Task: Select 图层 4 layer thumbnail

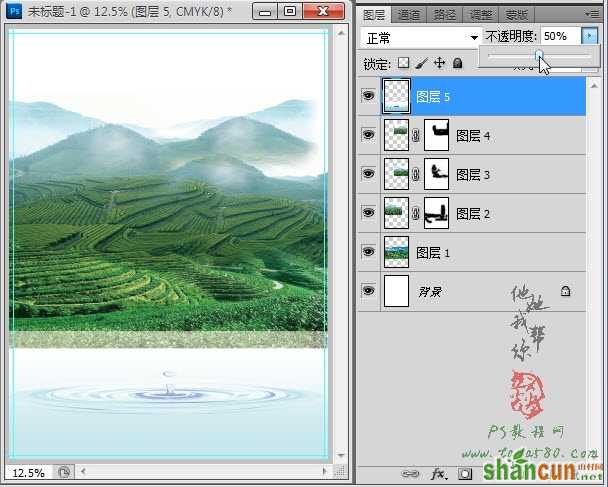Action: coord(396,135)
